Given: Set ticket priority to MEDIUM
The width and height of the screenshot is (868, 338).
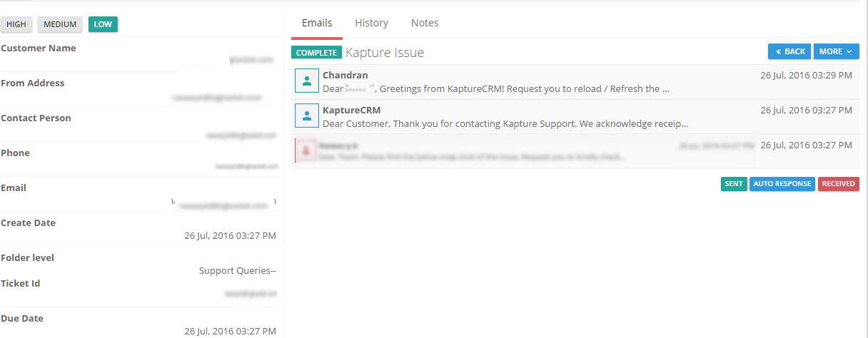Looking at the screenshot, I should tap(60, 24).
